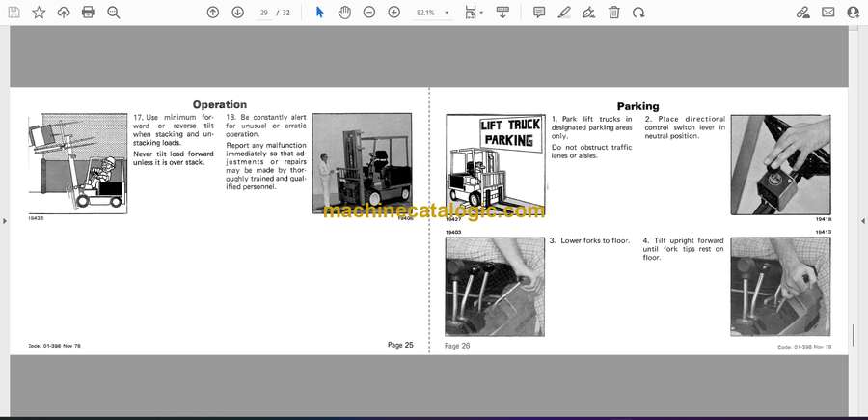This screenshot has height=420, width=868.
Task: Select the highlighter pen tool
Action: click(x=564, y=13)
